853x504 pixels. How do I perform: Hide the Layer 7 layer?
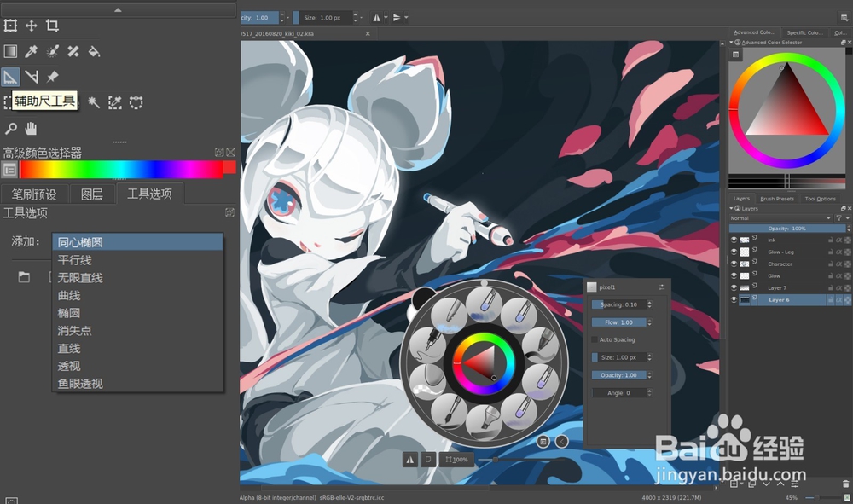[x=734, y=287]
